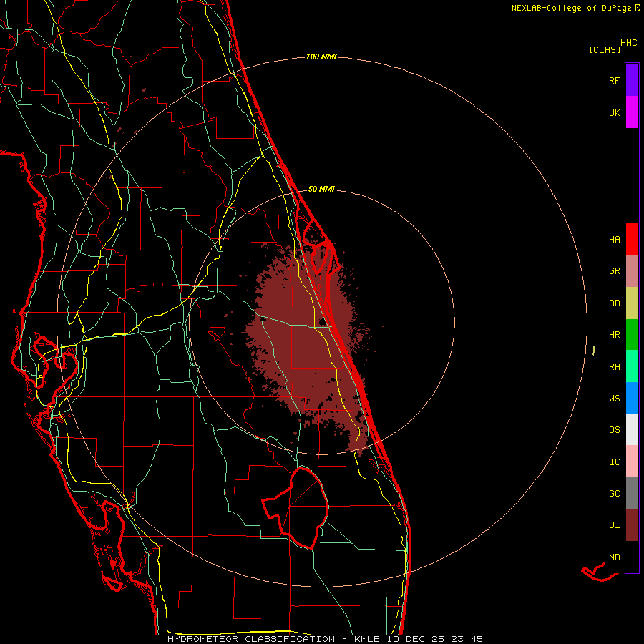The height and width of the screenshot is (644, 644).
Task: Select the yellow BD legend color swatch
Action: [x=632, y=303]
